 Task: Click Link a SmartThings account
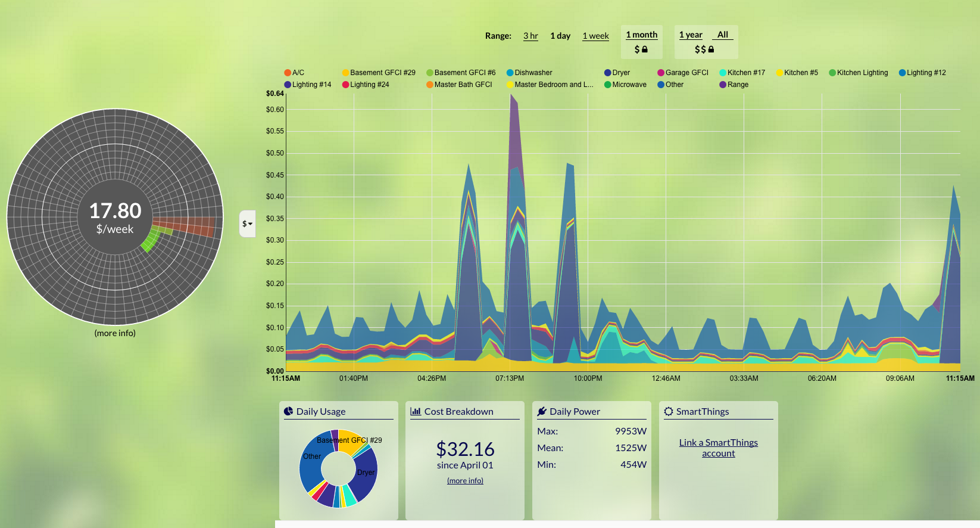[719, 448]
